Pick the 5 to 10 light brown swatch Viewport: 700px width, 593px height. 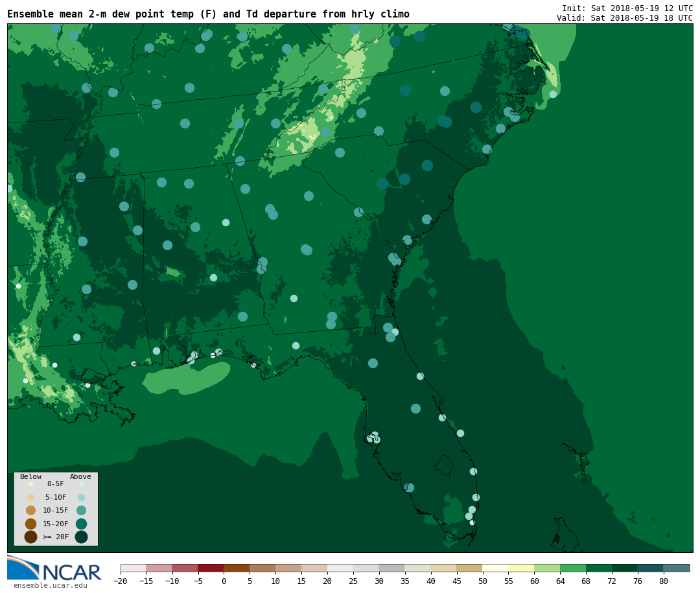[x=263, y=568]
